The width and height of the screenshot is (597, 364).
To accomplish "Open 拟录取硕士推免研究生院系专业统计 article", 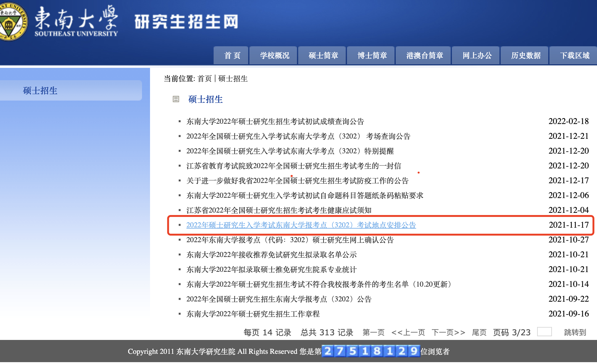I will tap(271, 270).
